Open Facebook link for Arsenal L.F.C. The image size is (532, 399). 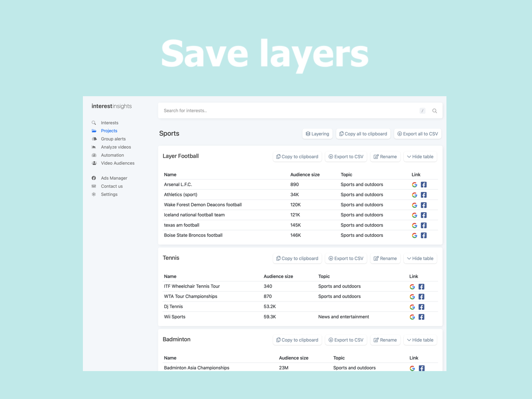(424, 185)
